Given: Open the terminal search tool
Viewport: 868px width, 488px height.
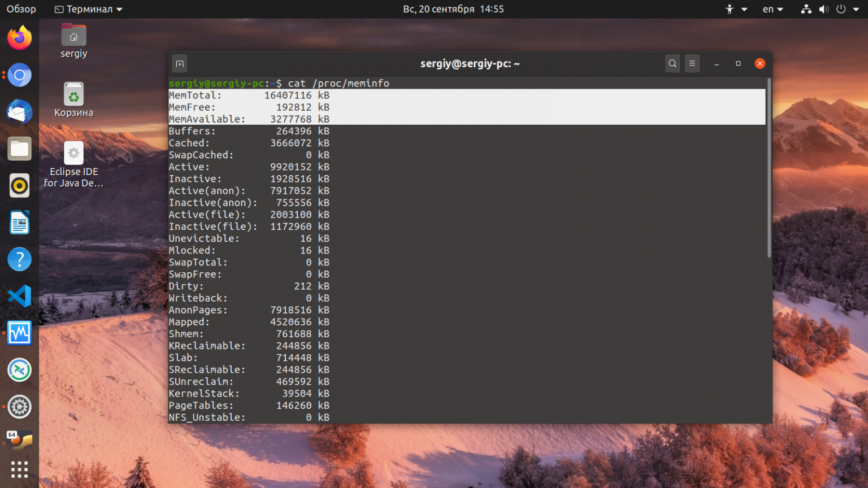Looking at the screenshot, I should pos(672,63).
